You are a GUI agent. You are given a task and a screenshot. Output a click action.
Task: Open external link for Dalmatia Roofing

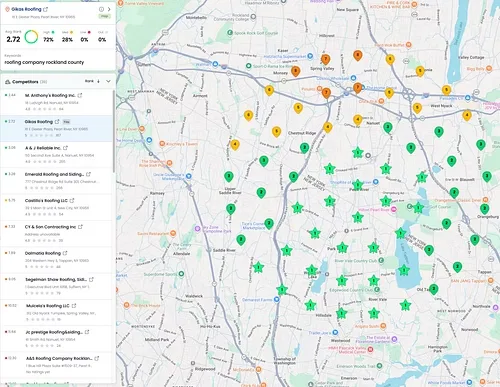[x=65, y=253]
